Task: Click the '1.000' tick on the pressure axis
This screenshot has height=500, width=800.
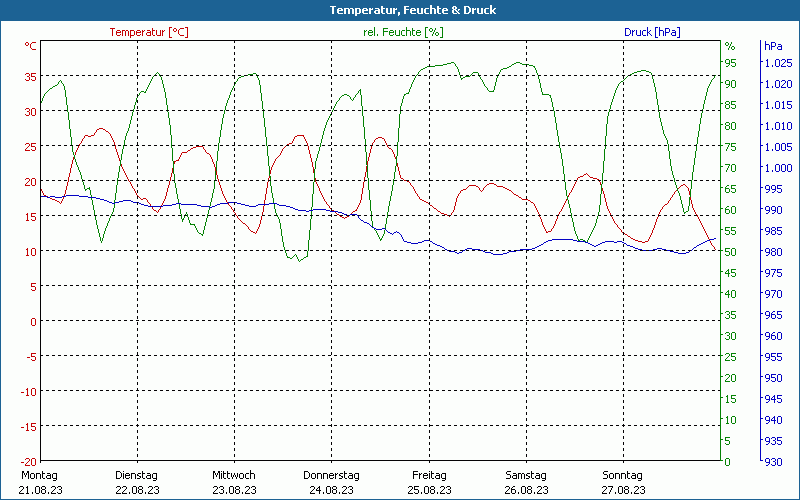Action: [x=779, y=168]
